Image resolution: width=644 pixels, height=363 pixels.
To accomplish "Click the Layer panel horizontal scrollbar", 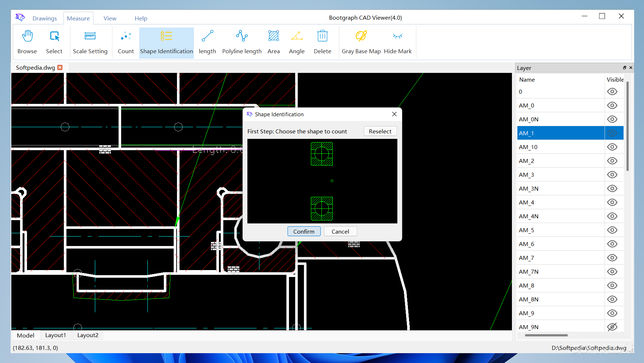I will [x=546, y=335].
